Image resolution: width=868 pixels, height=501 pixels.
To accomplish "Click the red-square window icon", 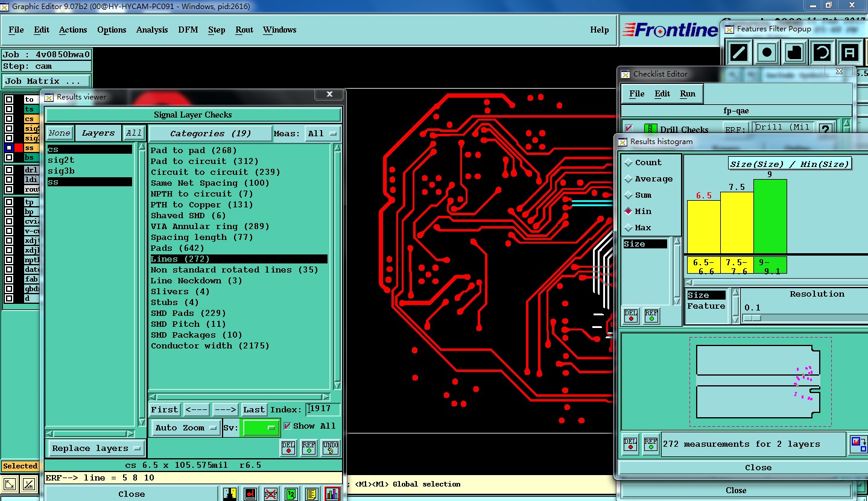I will (250, 494).
